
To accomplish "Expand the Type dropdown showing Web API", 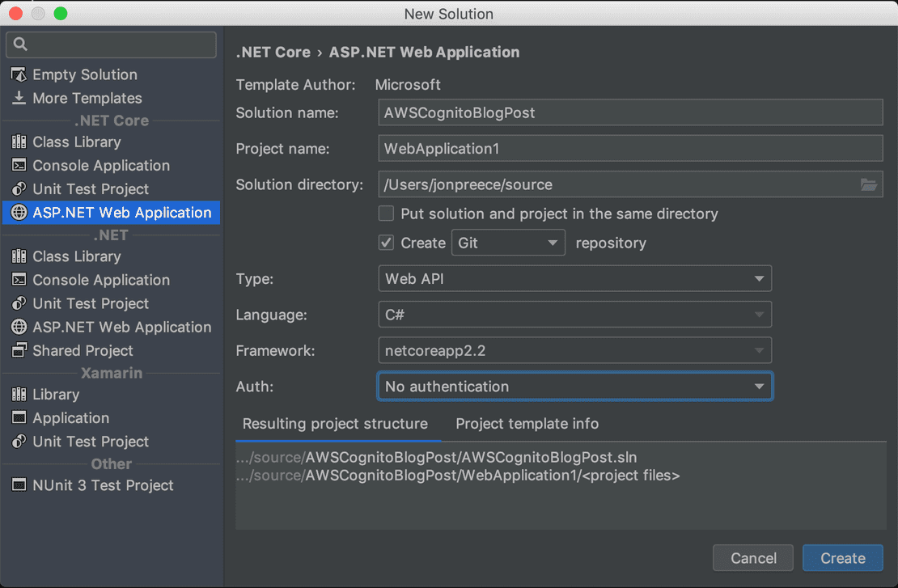I will (x=574, y=279).
